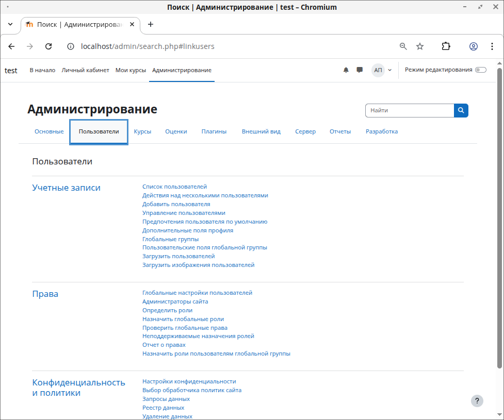Image resolution: width=504 pixels, height=420 pixels.
Task: Click the help question mark button
Action: [x=477, y=401]
